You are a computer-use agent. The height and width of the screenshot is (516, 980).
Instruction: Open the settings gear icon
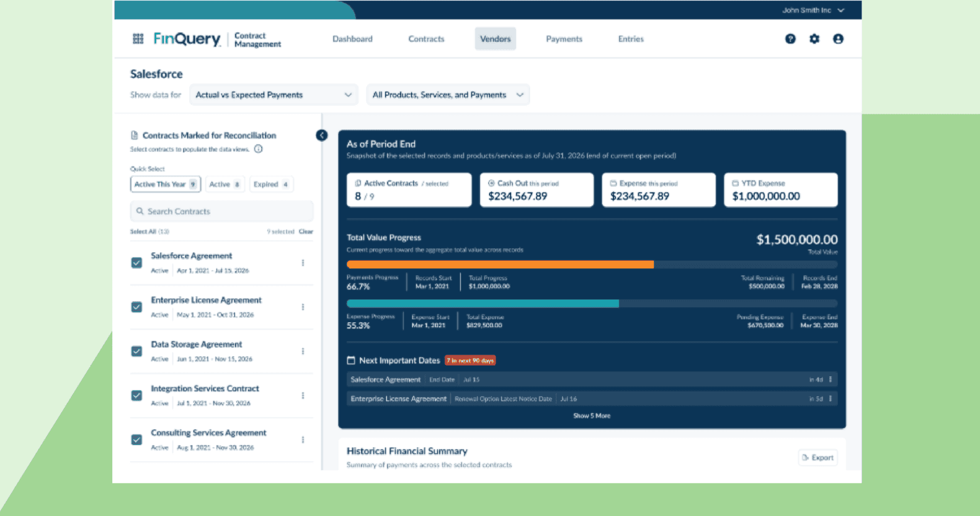click(814, 39)
